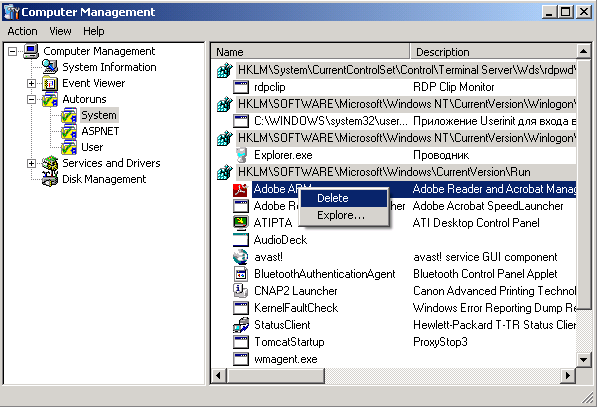Select the BluetoothAuthenticationAgent entry
Image resolution: width=597 pixels, height=407 pixels.
pyautogui.click(x=325, y=274)
